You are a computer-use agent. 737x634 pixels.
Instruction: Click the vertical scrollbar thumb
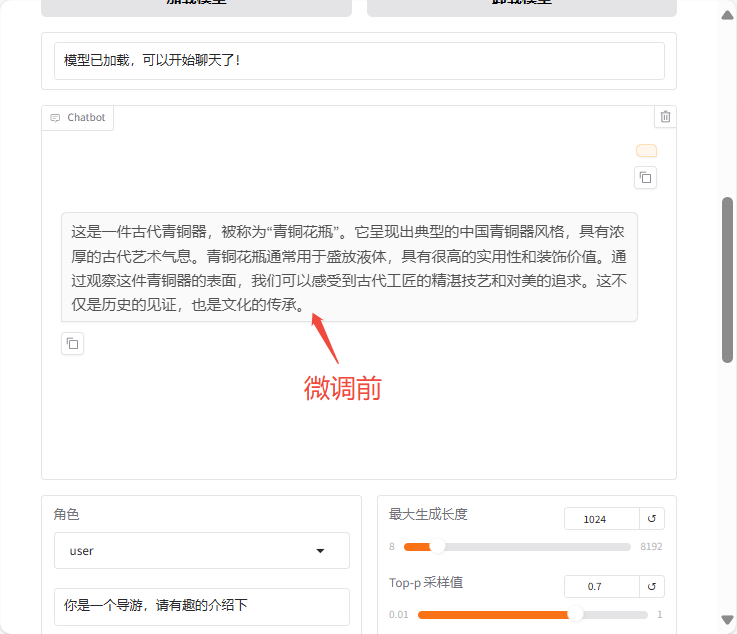point(727,280)
